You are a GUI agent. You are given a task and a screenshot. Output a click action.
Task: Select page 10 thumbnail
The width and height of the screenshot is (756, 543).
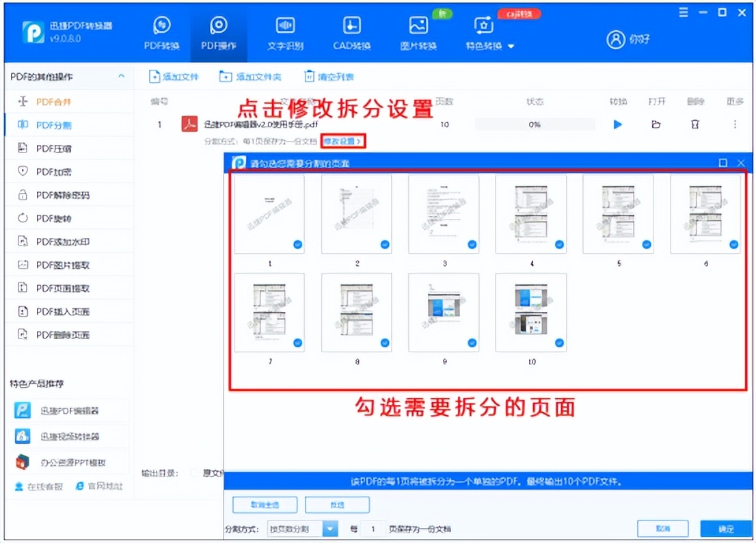coord(531,313)
